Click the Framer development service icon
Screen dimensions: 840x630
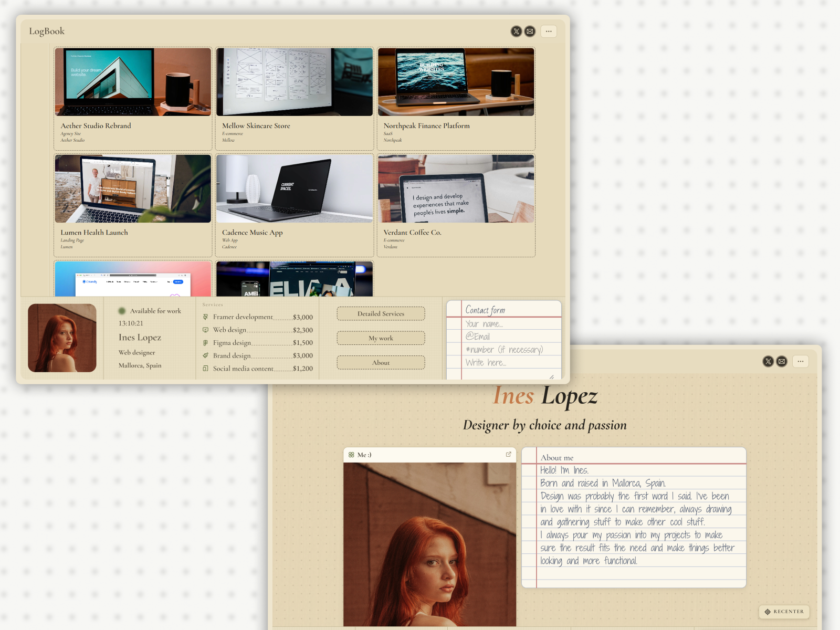point(206,317)
